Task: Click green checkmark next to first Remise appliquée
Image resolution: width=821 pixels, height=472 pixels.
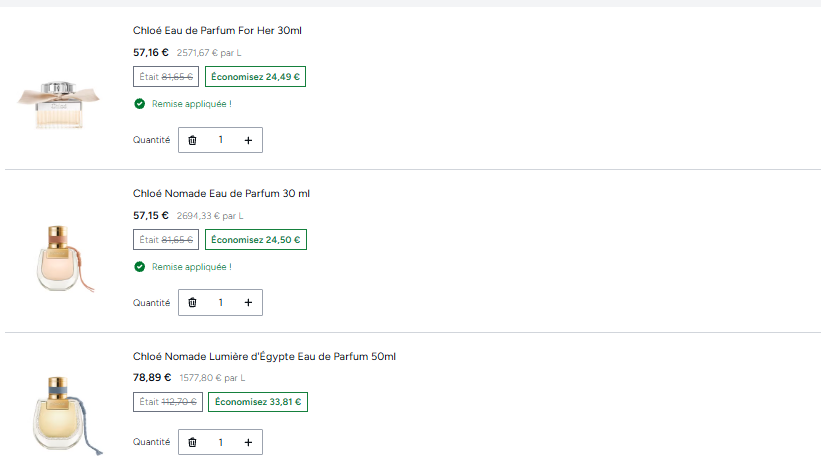Action: click(x=139, y=104)
